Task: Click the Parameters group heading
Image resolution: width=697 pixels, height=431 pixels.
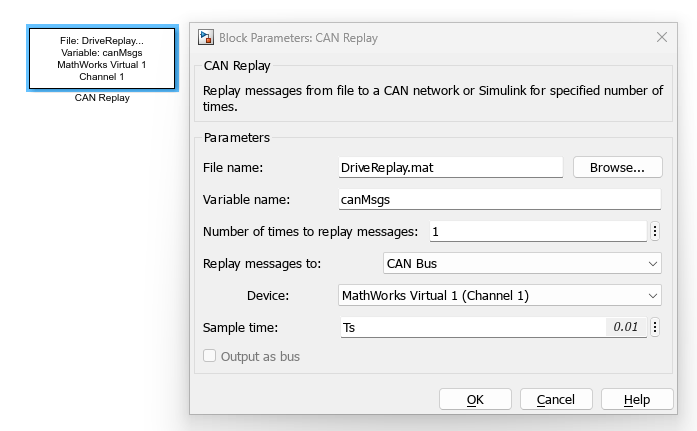Action: pos(236,137)
